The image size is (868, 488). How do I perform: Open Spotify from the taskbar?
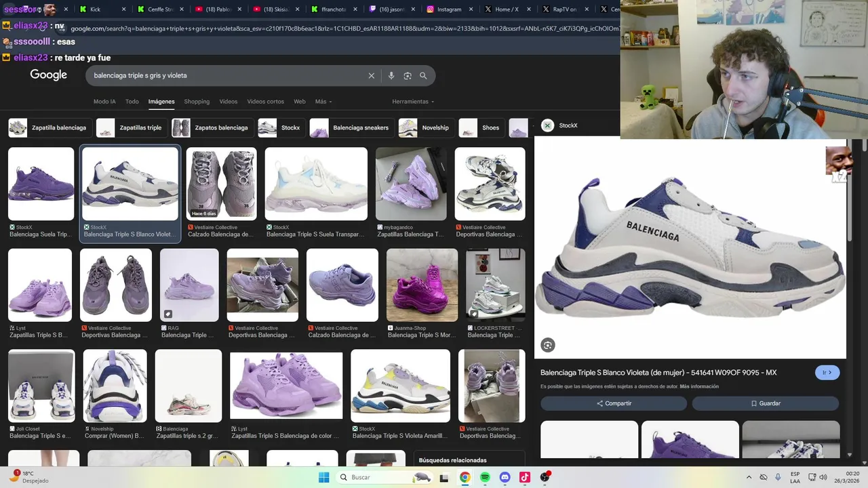[x=485, y=477]
